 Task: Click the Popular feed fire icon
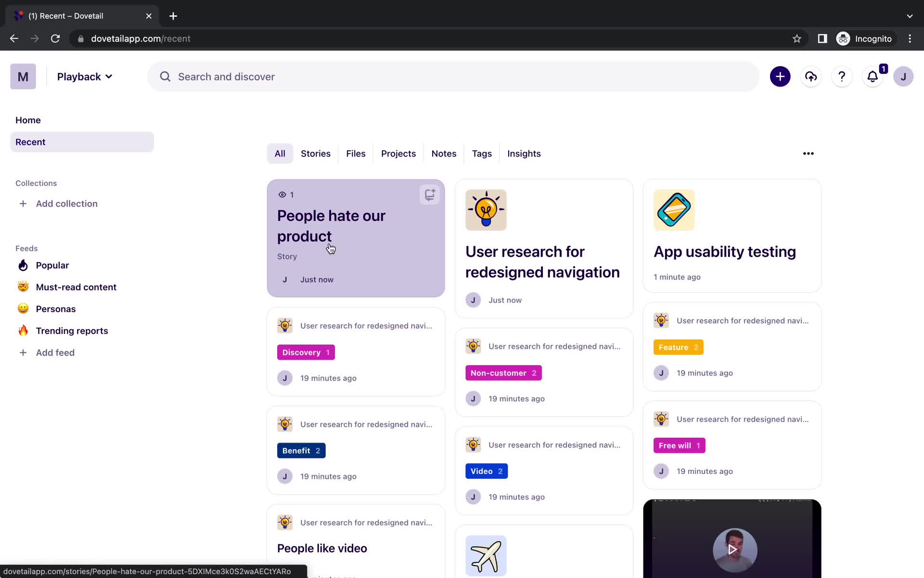[23, 265]
